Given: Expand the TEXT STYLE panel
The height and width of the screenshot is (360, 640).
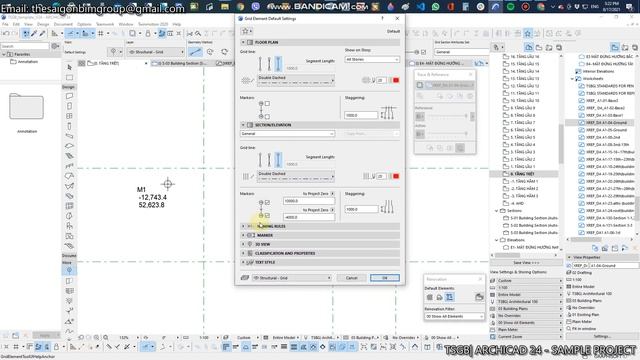Looking at the screenshot, I should 243,262.
